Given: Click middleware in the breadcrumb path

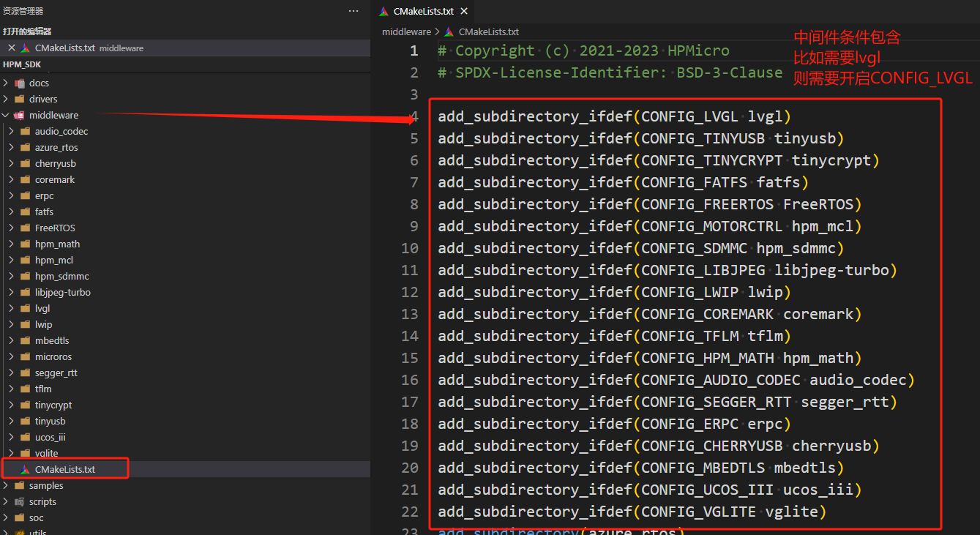Looking at the screenshot, I should pos(407,31).
